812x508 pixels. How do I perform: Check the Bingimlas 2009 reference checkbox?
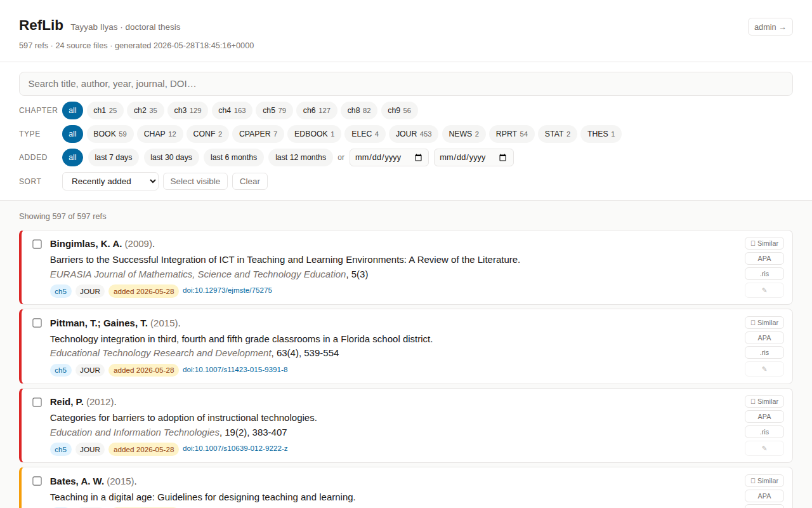coord(37,244)
